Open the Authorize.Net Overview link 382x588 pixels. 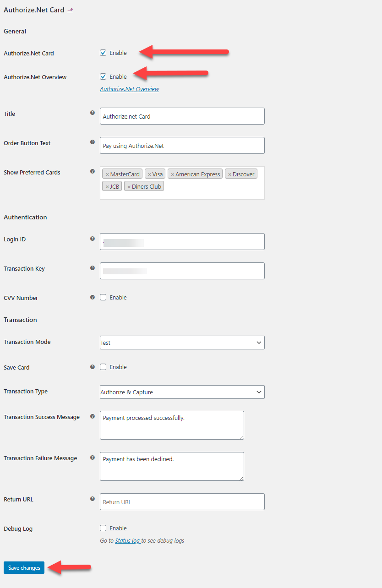tap(130, 89)
